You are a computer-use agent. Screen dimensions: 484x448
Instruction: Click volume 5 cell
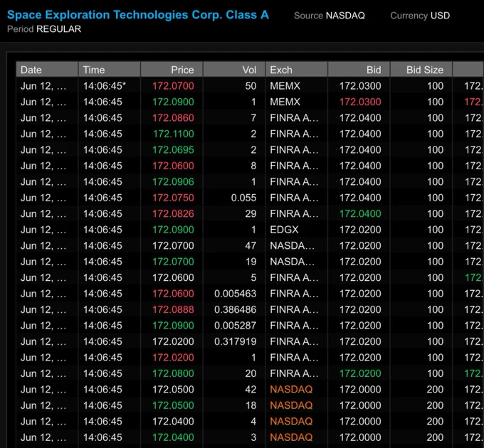coord(253,277)
